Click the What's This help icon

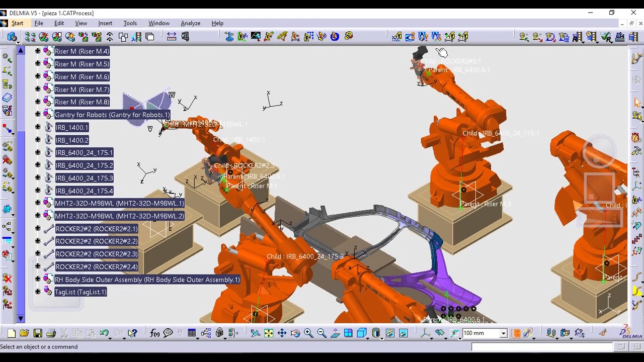132,333
